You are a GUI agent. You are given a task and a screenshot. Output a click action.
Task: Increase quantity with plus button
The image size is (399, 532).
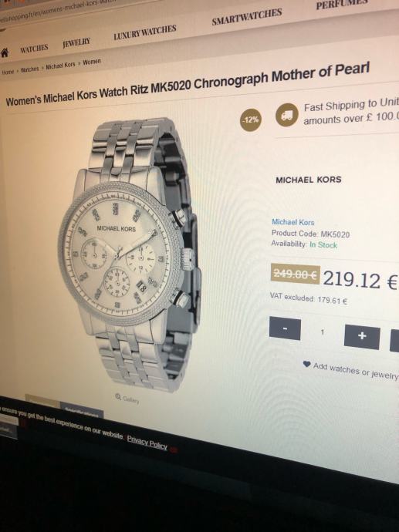[x=362, y=337]
